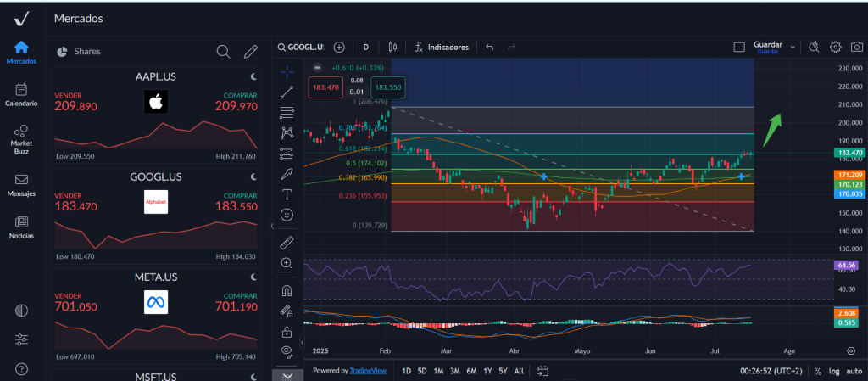Show All time range
The image size is (868, 381).
(519, 371)
